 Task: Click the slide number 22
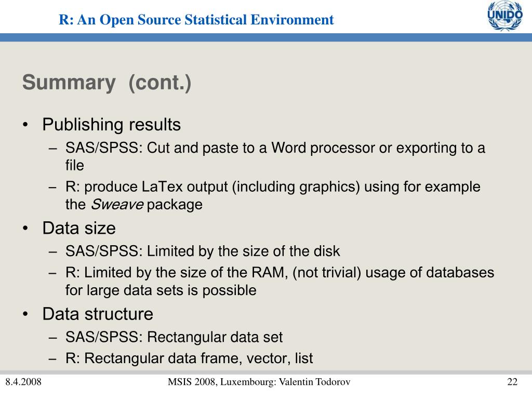click(512, 382)
